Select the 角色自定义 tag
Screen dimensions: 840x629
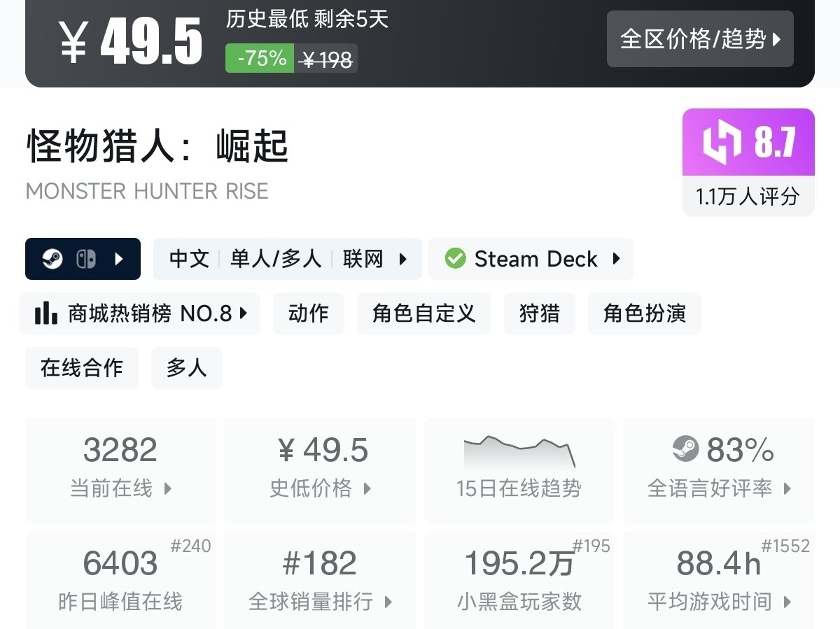[423, 313]
